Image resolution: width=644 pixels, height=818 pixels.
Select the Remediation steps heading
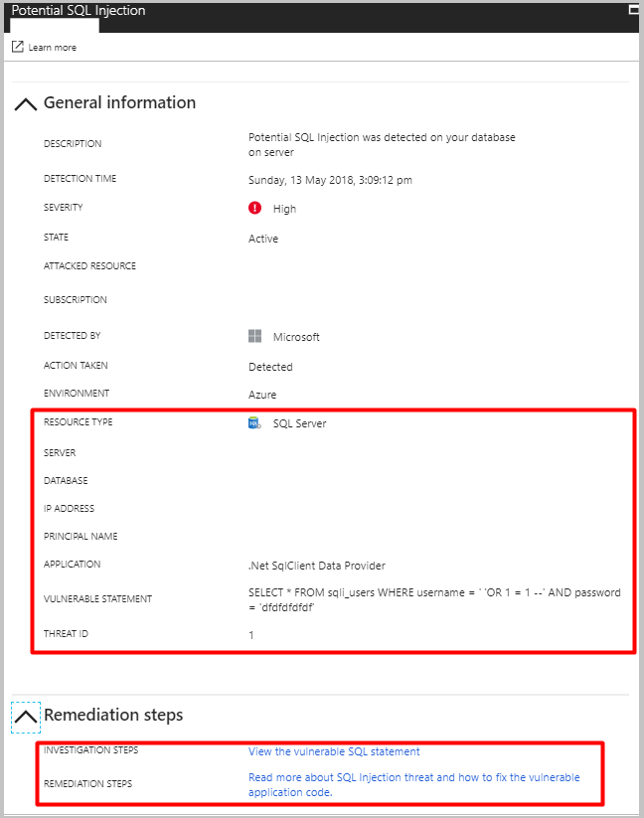113,715
